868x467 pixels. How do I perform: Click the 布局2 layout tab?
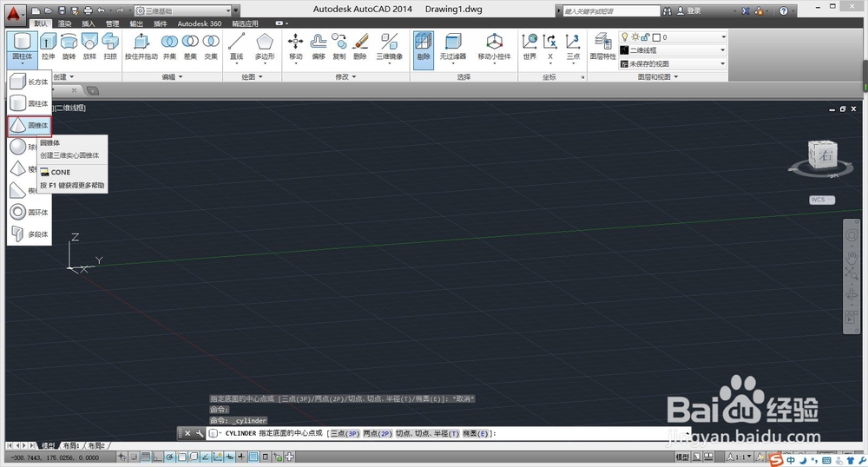(96, 445)
